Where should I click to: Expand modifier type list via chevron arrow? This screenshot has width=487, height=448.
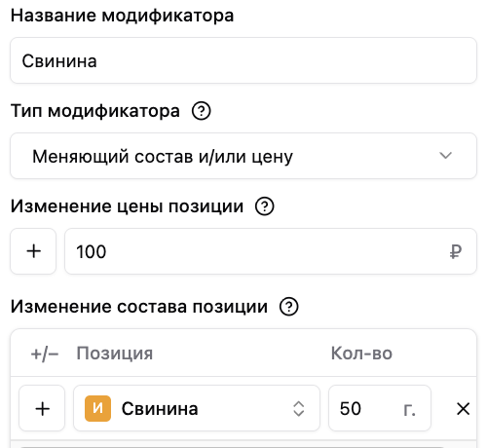(x=445, y=156)
